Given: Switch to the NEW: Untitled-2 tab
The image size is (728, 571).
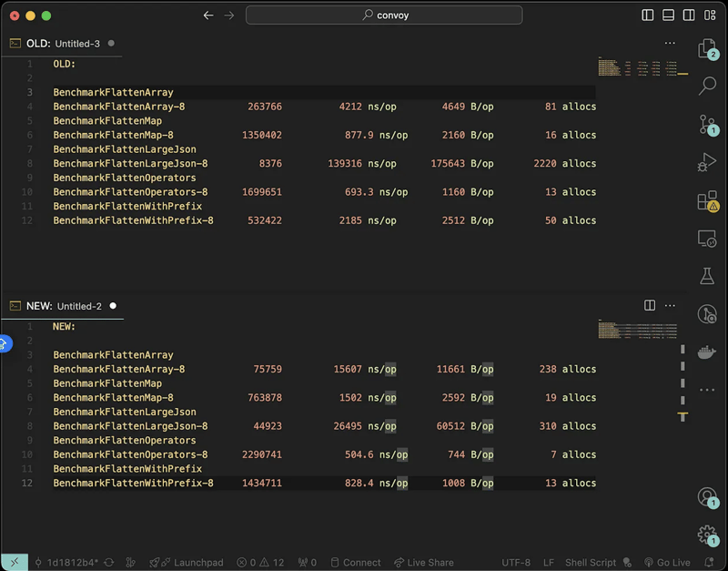Looking at the screenshot, I should coord(63,306).
